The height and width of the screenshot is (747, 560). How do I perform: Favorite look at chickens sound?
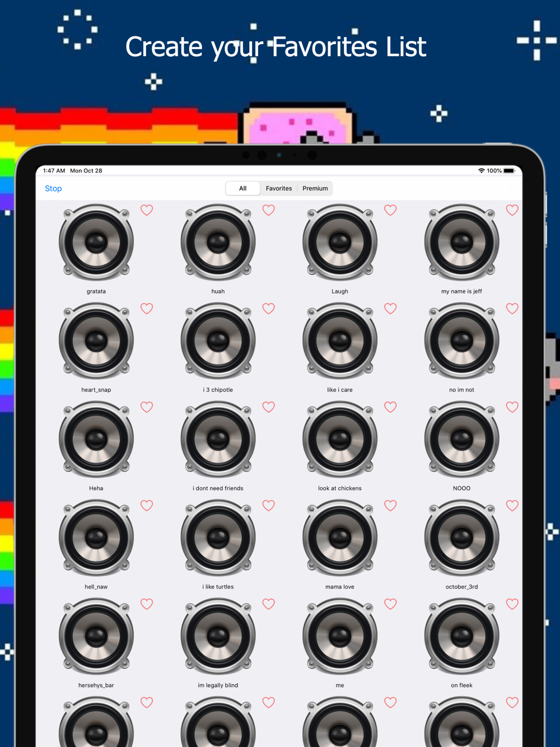click(x=390, y=407)
